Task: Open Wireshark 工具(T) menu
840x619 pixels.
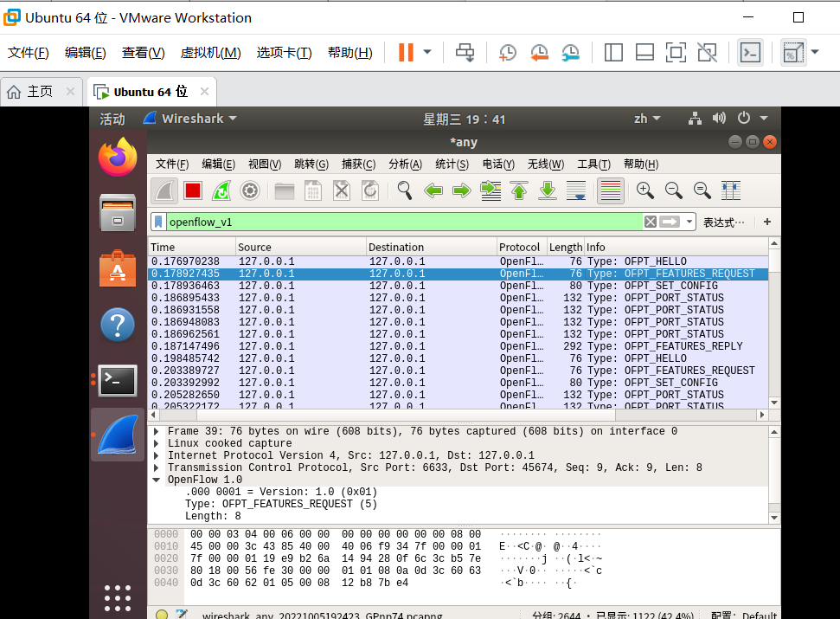Action: (593, 164)
